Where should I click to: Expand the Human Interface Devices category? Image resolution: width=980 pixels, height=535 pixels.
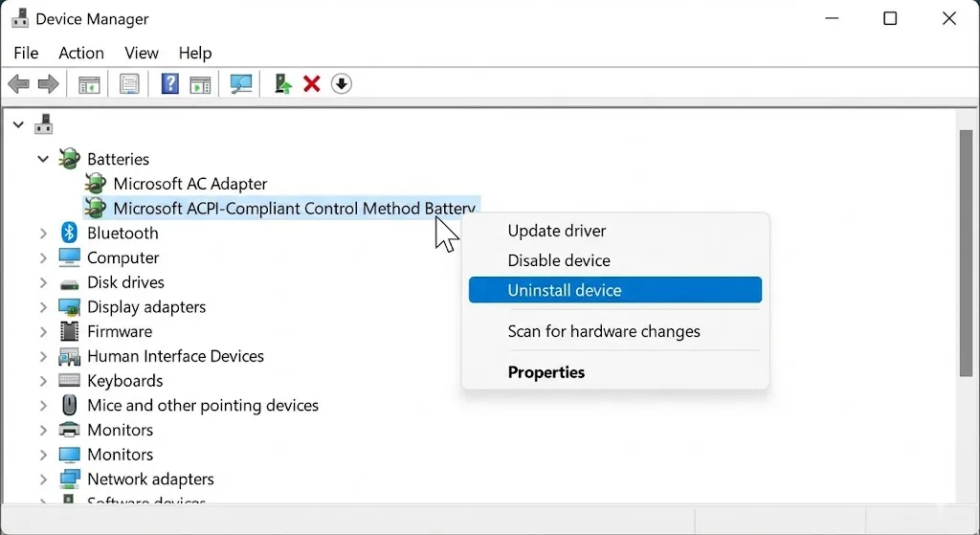pyautogui.click(x=43, y=356)
